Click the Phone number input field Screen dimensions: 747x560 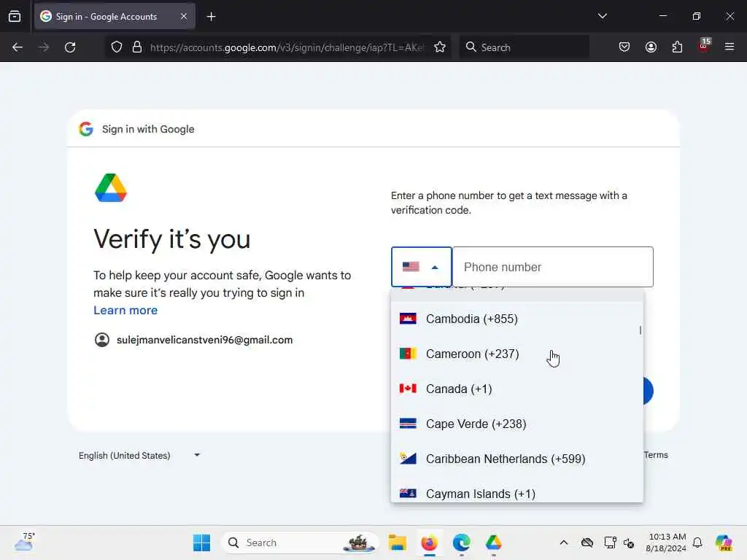point(553,267)
